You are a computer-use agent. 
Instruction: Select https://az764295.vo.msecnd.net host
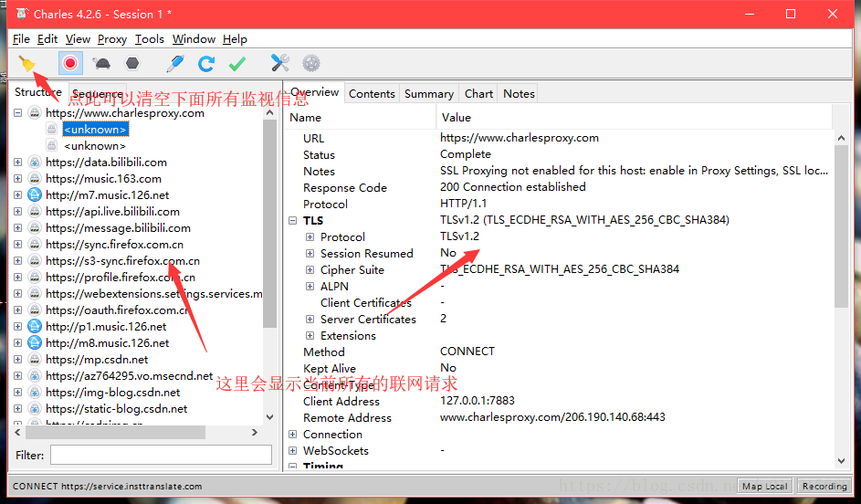pyautogui.click(x=129, y=376)
